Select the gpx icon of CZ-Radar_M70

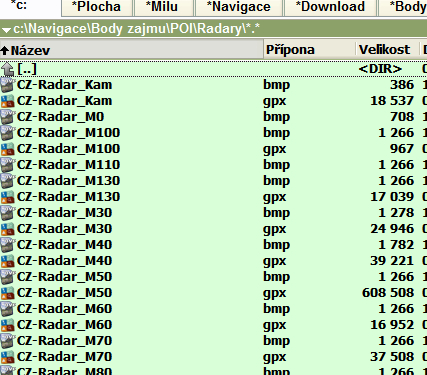tap(7, 357)
